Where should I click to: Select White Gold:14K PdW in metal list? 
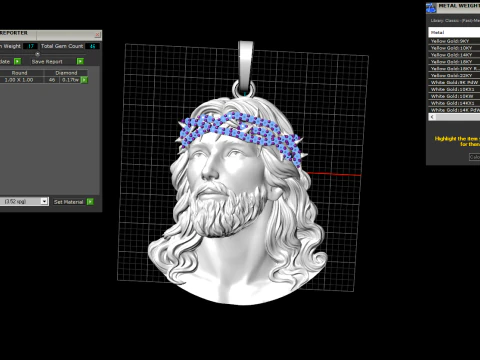pos(454,110)
